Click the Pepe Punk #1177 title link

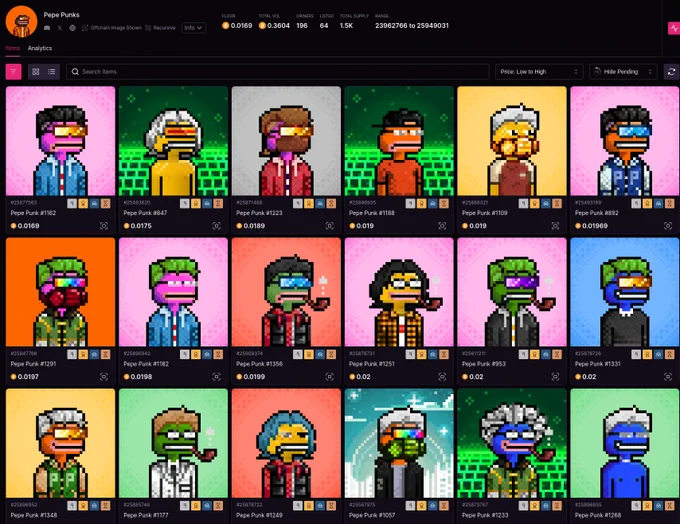click(x=145, y=515)
